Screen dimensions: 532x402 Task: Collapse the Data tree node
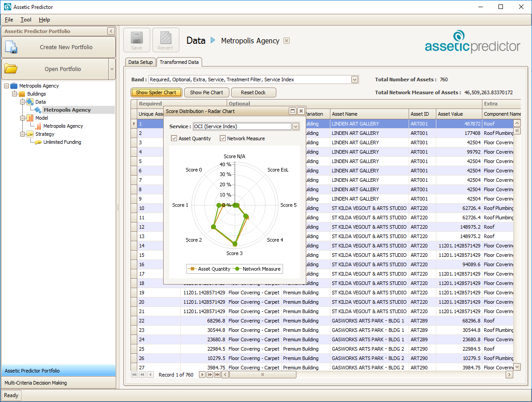pos(22,102)
